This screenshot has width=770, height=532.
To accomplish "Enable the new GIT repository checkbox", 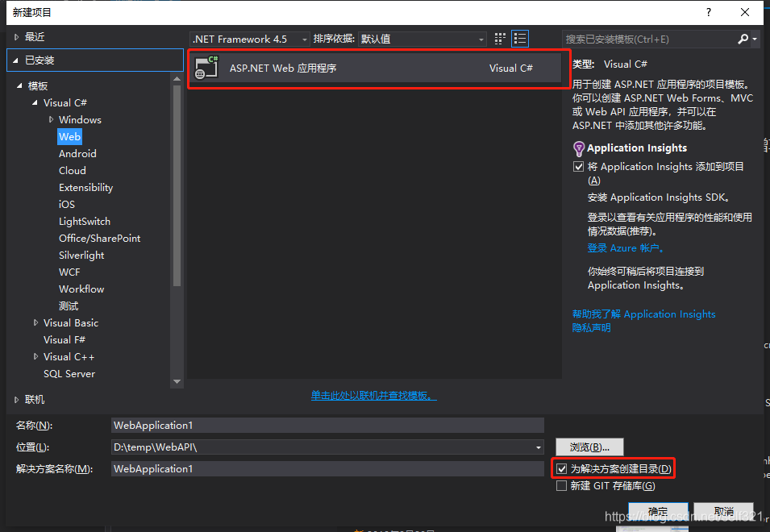I will pyautogui.click(x=562, y=486).
